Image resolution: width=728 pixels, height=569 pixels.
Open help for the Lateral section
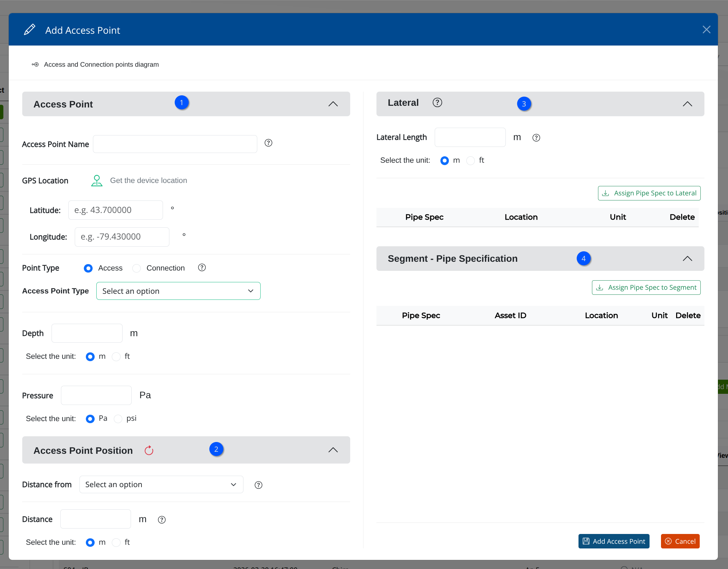437,102
